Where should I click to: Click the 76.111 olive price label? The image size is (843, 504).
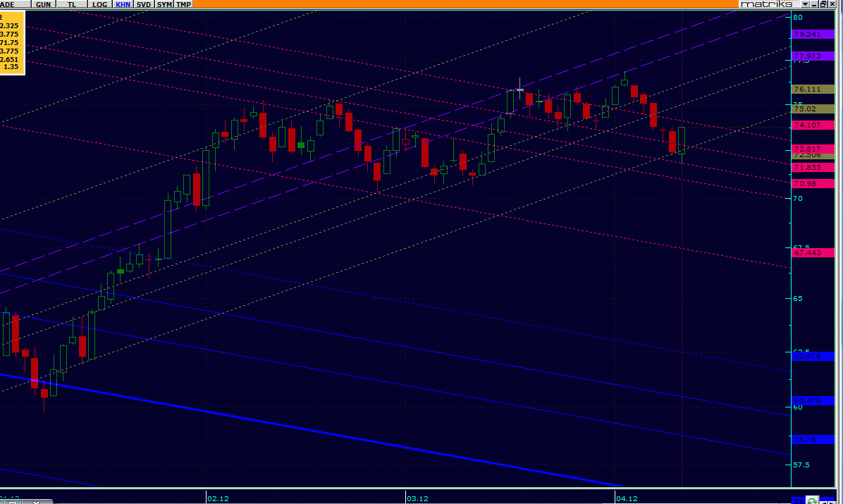tap(813, 90)
